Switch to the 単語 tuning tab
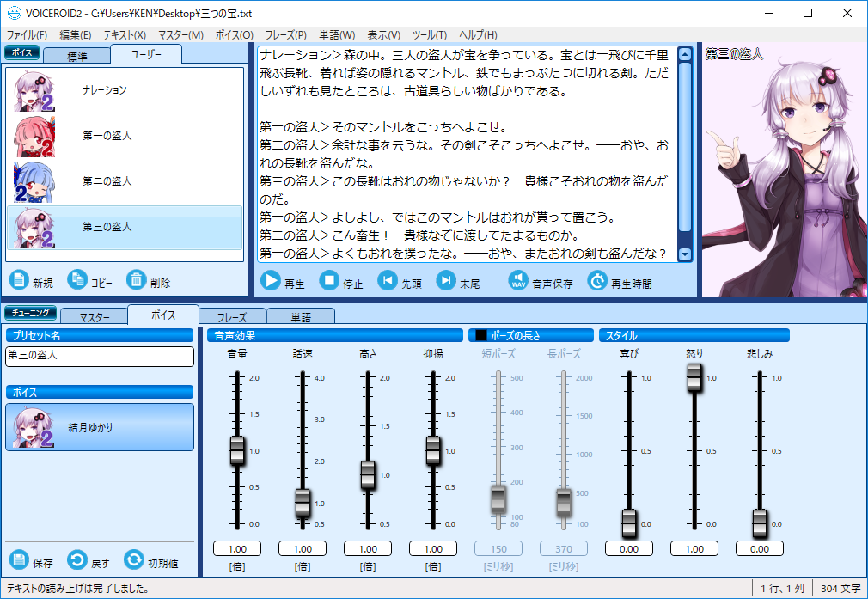Screen dimensions: 868x599 (301, 316)
